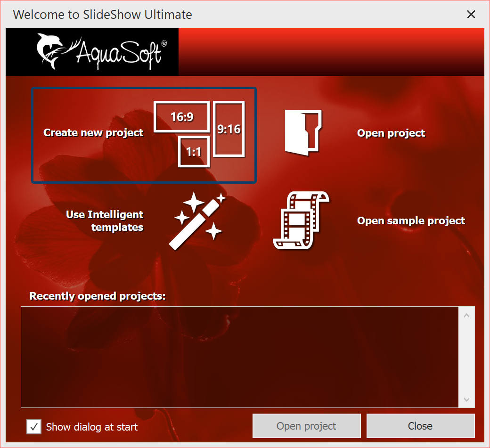Select Create new project

click(93, 132)
